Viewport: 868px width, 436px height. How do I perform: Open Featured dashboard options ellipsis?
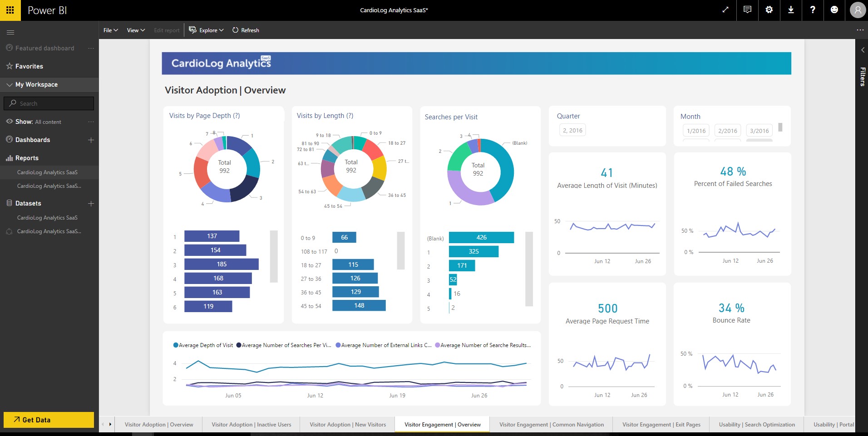[91, 48]
